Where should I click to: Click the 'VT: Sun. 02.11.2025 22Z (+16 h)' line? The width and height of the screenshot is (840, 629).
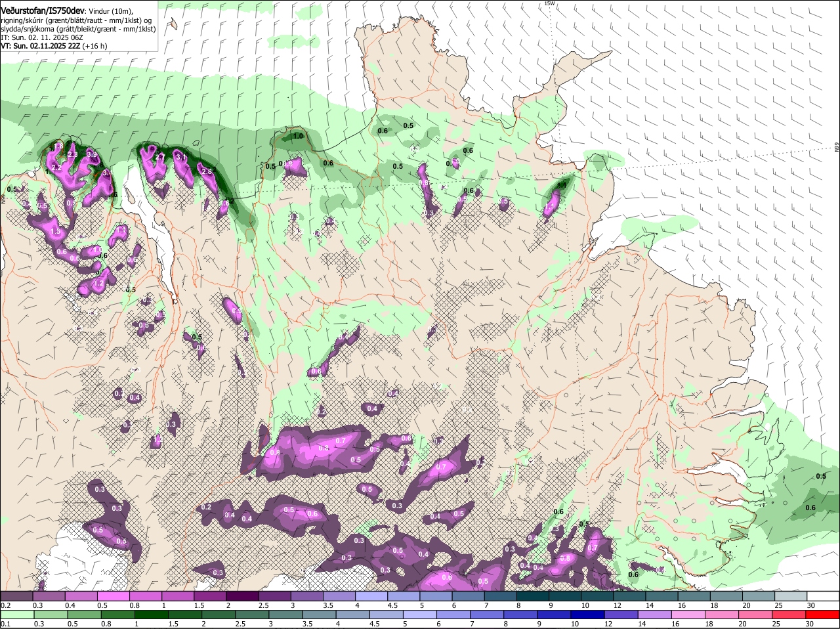coord(54,46)
